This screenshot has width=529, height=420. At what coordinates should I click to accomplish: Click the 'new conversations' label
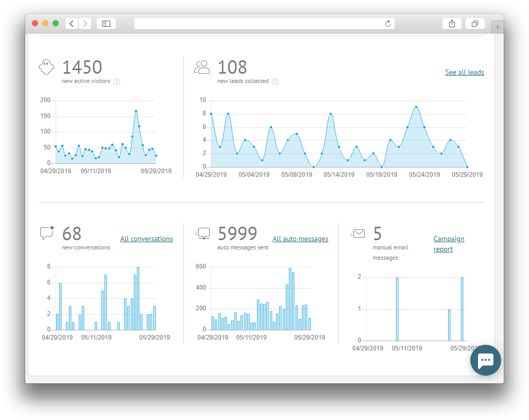pos(86,247)
